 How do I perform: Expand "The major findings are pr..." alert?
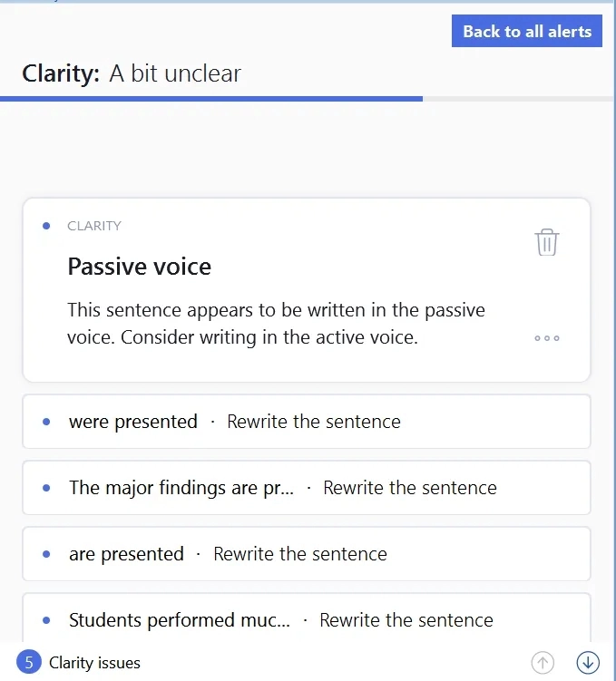pos(181,488)
